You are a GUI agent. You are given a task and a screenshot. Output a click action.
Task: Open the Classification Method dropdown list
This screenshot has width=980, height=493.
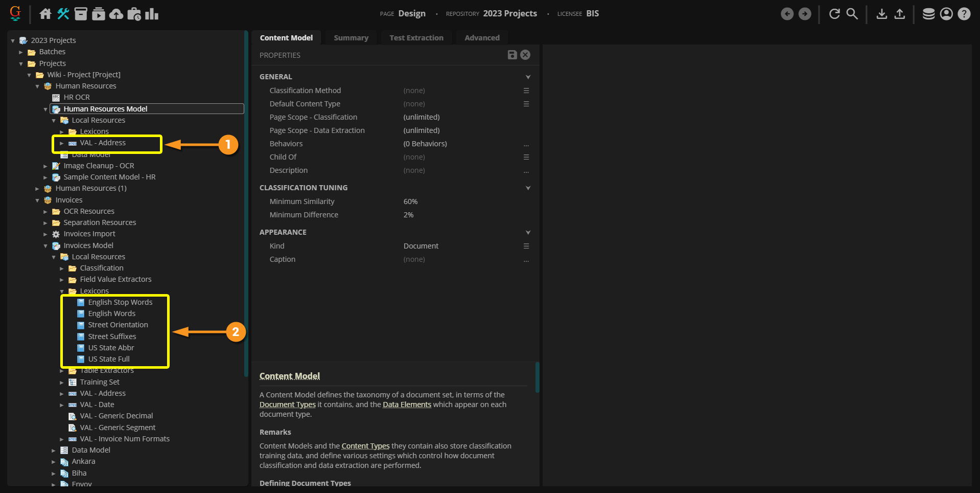pyautogui.click(x=526, y=91)
